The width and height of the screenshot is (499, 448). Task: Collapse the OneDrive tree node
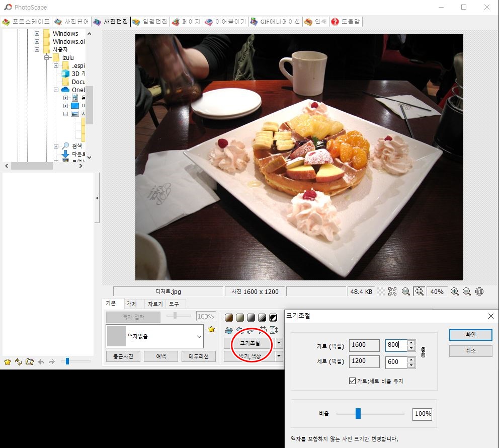[56, 90]
